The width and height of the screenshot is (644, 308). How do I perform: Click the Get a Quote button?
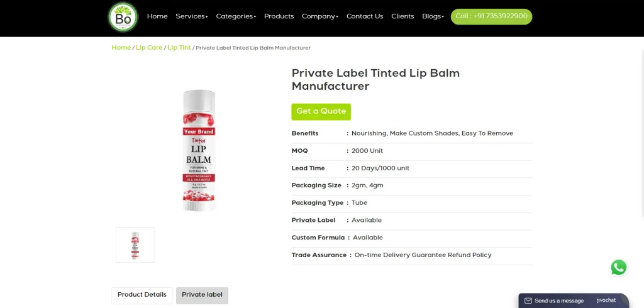[321, 112]
